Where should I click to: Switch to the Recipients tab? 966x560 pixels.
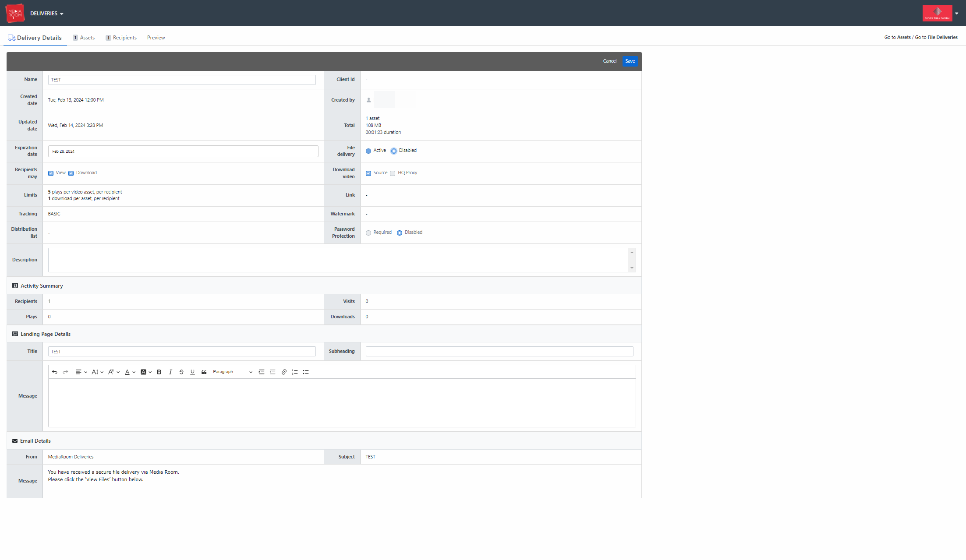point(121,38)
